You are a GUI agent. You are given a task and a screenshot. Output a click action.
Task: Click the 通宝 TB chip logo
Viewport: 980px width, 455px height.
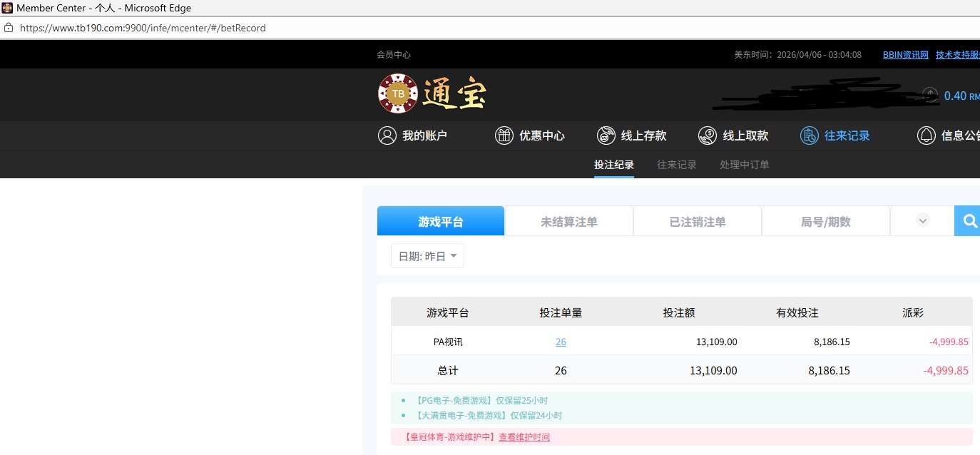[398, 93]
